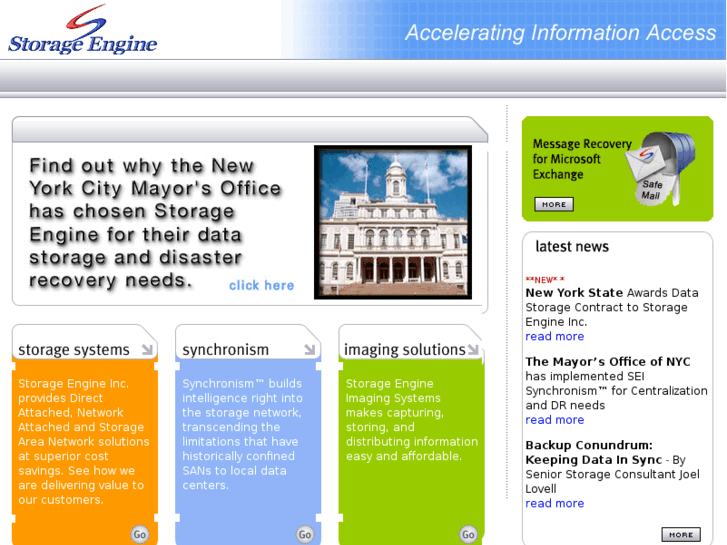Click the arrow icon beside synchronism
The height and width of the screenshot is (545, 727).
[x=310, y=349]
